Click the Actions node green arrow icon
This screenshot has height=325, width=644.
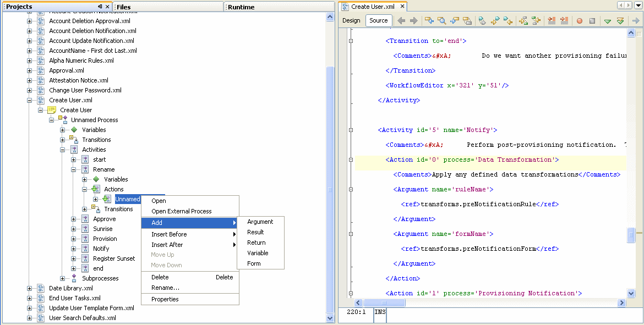point(96,189)
